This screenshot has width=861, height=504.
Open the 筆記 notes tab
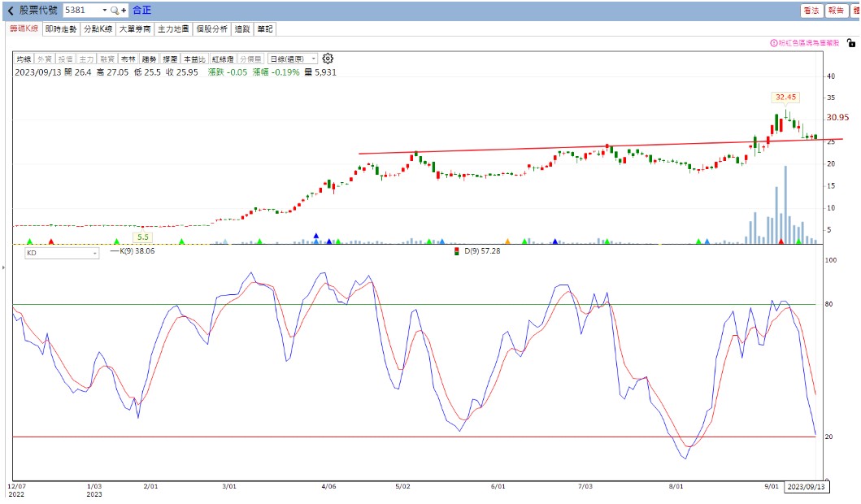tap(265, 29)
